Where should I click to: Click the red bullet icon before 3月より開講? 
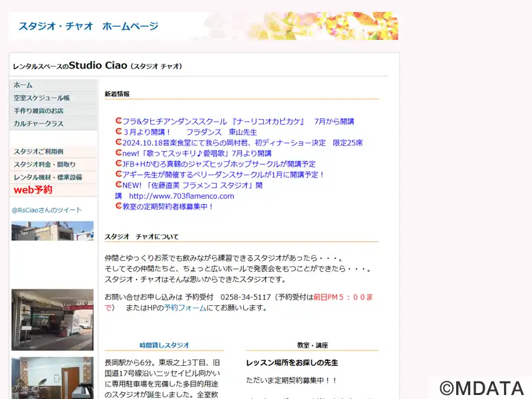(118, 132)
